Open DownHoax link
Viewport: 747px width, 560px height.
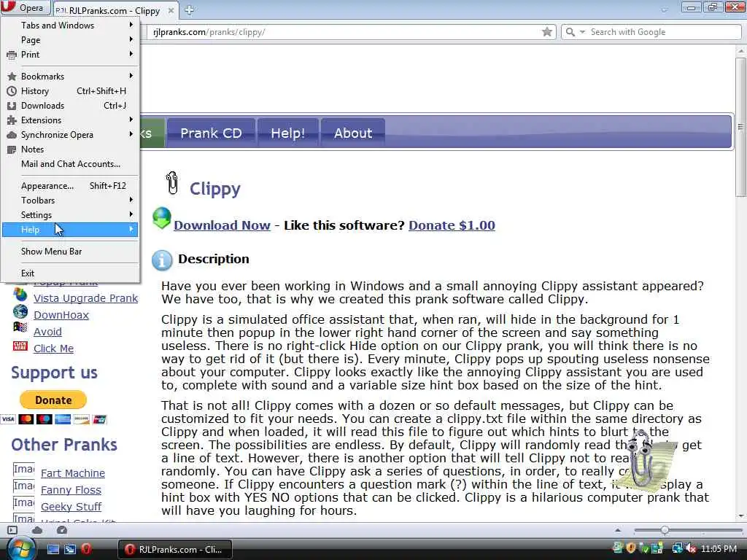pyautogui.click(x=61, y=315)
